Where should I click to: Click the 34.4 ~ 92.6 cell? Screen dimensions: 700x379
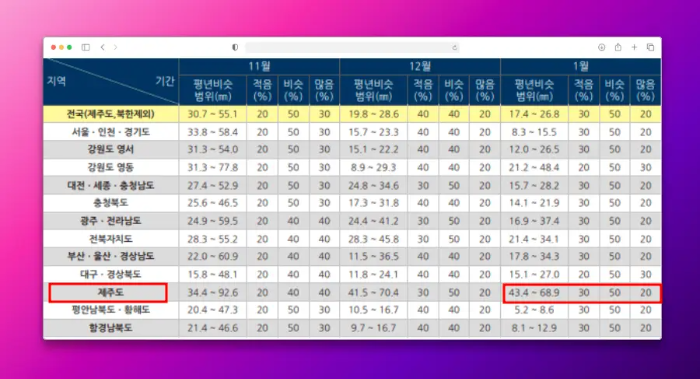[x=212, y=292]
